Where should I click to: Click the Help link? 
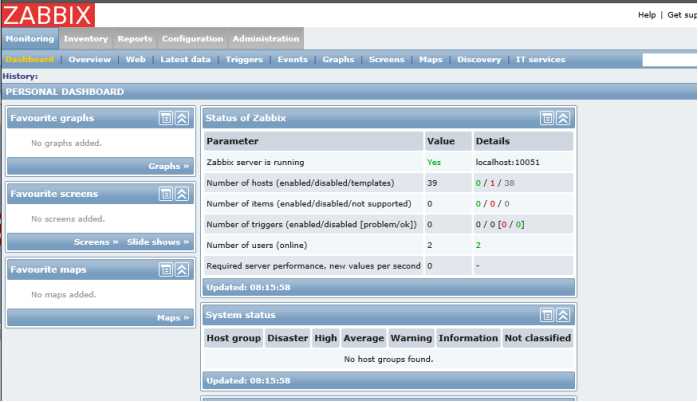pyautogui.click(x=647, y=15)
